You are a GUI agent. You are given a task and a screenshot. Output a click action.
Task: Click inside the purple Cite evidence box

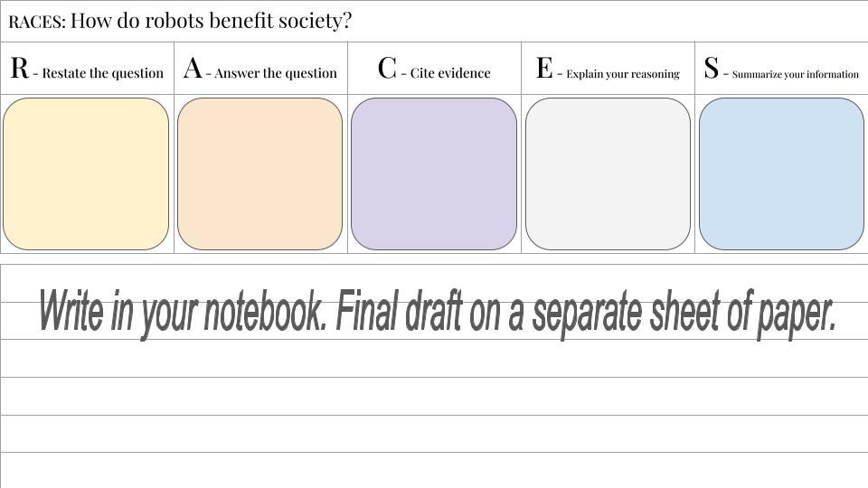coord(434,174)
